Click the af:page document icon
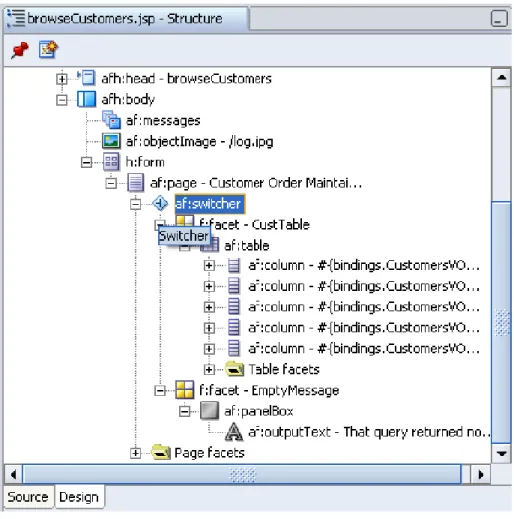The width and height of the screenshot is (514, 519). click(136, 183)
